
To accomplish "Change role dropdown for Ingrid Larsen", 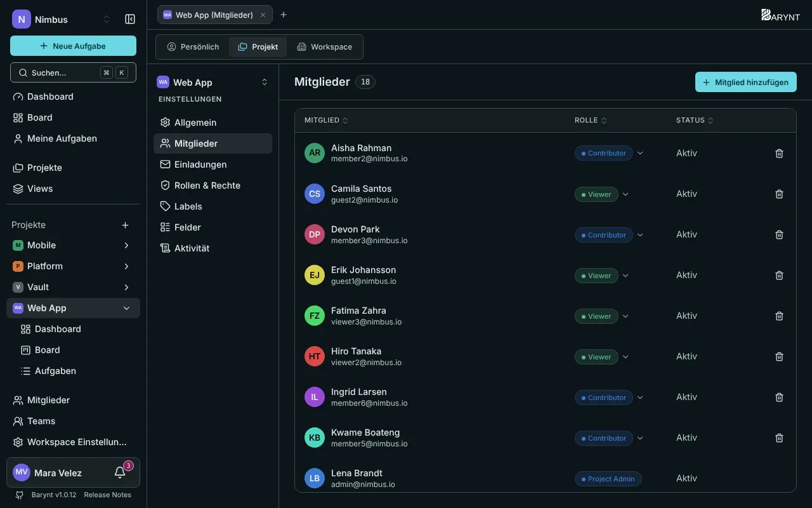I will click(640, 398).
